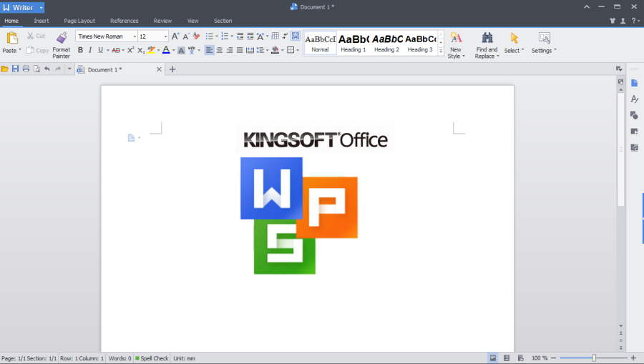Switch to the Insert tab
This screenshot has width=644, height=364.
[x=42, y=21]
